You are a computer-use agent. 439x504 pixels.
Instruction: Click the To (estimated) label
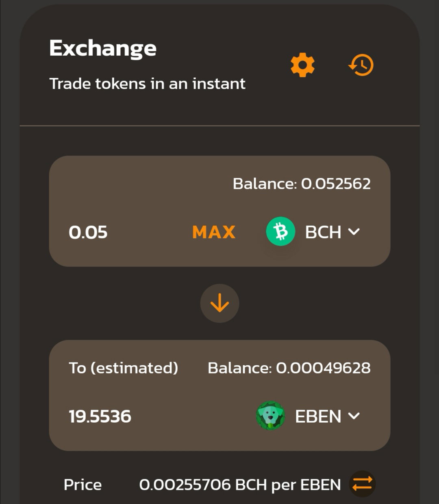[x=124, y=368]
